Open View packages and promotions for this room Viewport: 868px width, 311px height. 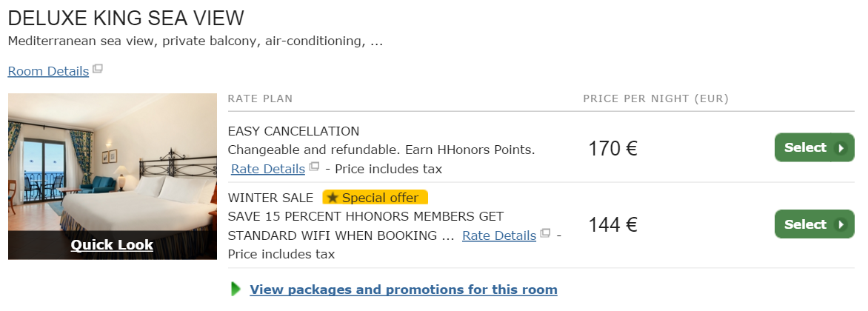point(404,290)
